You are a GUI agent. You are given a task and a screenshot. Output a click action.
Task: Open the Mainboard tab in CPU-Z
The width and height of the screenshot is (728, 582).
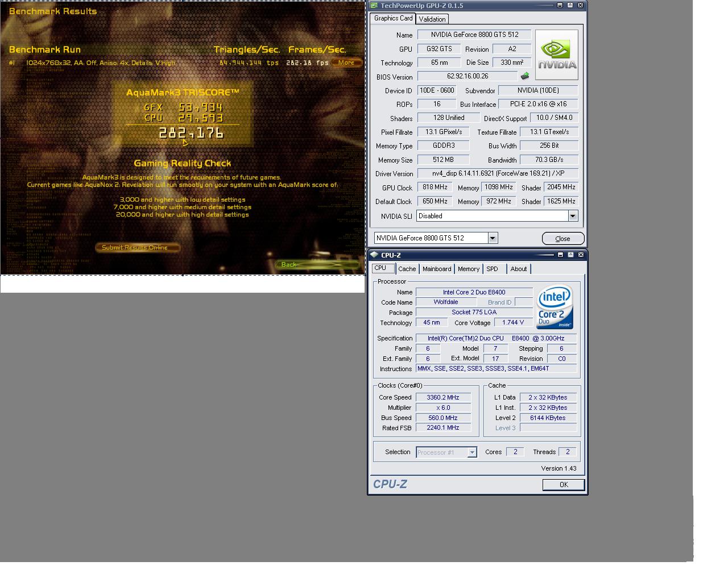pyautogui.click(x=437, y=269)
